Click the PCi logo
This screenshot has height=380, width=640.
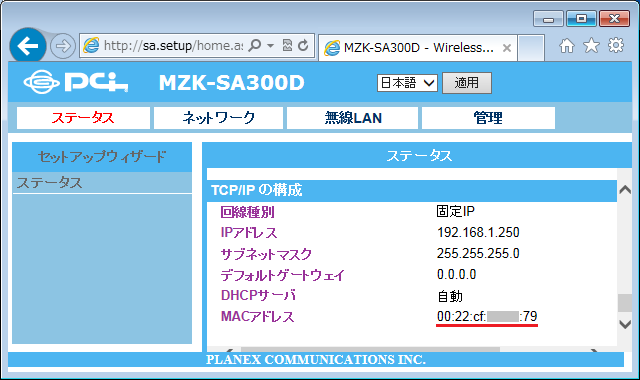pyautogui.click(x=76, y=82)
